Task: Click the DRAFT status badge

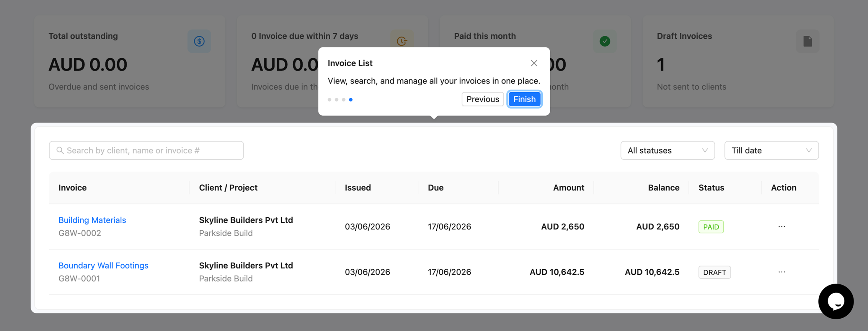Action: click(x=714, y=272)
